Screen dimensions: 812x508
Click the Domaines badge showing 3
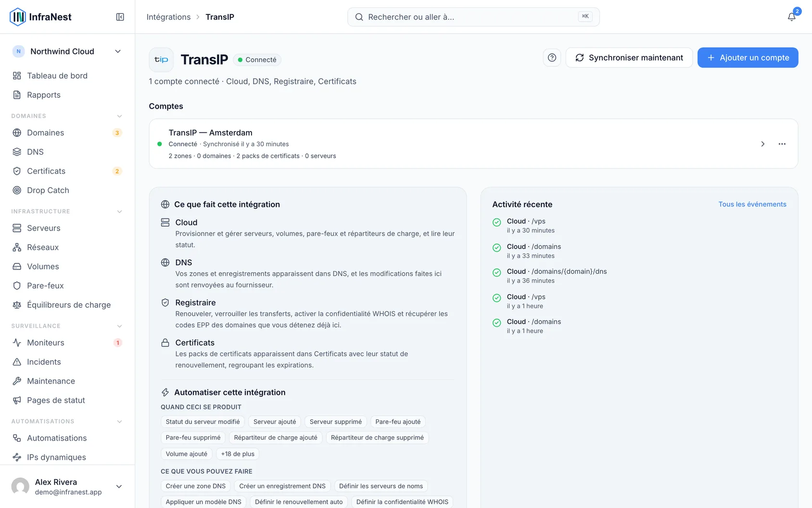[x=117, y=133]
